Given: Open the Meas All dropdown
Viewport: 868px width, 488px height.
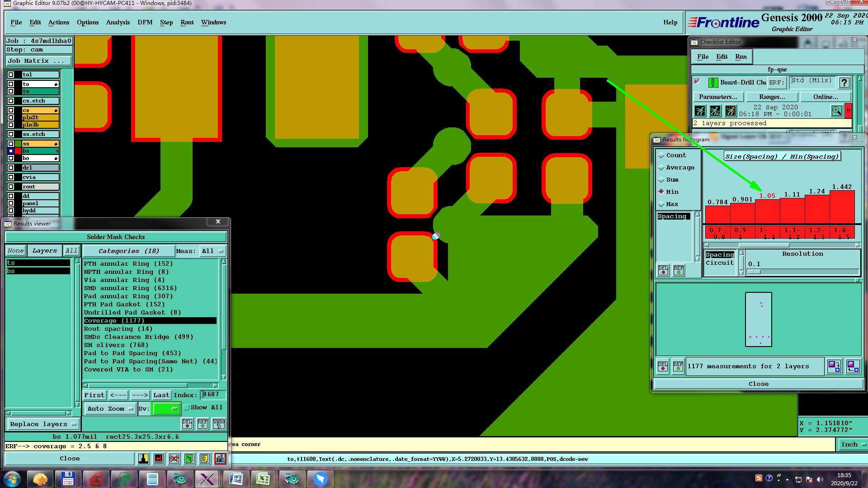Looking at the screenshot, I should point(212,251).
